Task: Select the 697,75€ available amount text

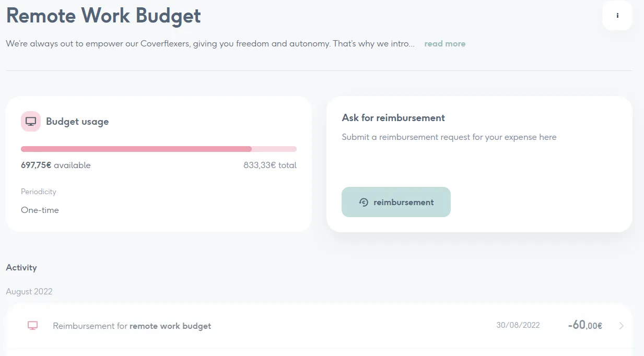Action: tap(55, 165)
